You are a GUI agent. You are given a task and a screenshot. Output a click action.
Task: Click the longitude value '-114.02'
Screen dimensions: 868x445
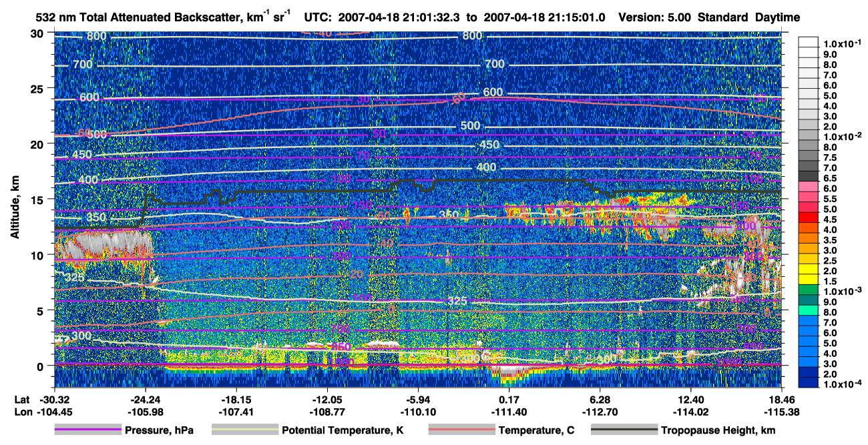pos(691,412)
